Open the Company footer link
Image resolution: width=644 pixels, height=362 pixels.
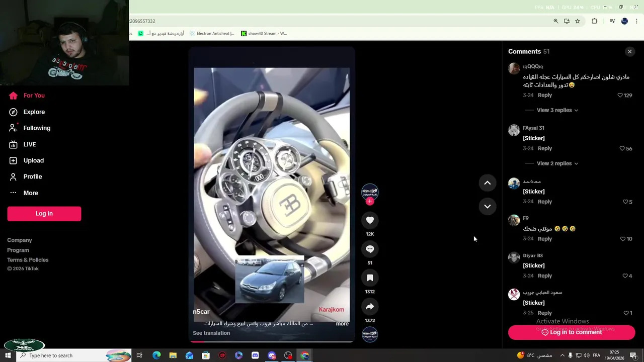20,240
